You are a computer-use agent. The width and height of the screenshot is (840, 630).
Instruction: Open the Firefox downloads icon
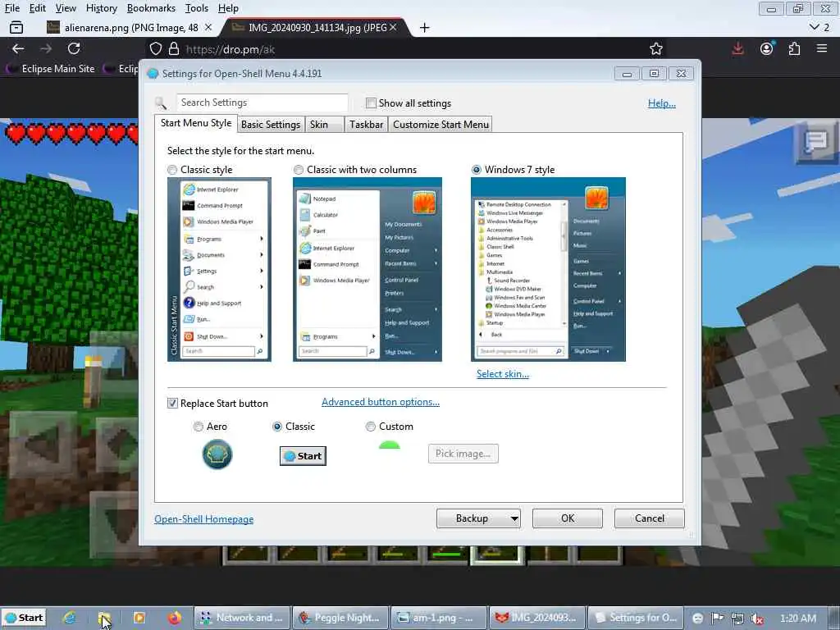click(x=737, y=48)
